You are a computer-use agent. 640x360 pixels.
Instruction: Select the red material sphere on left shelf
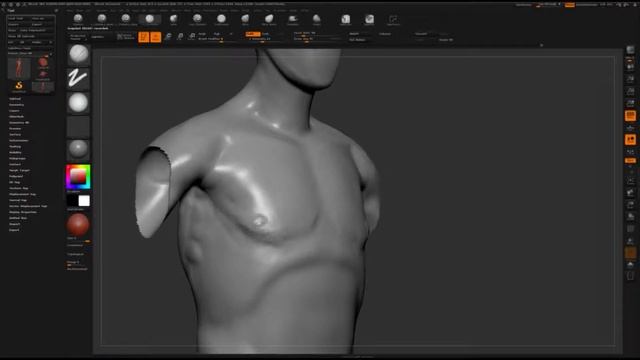tap(78, 224)
